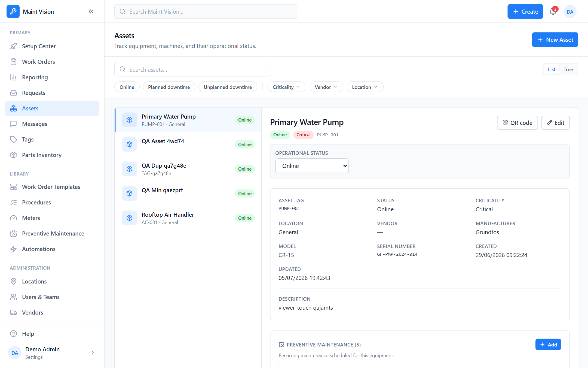Open notifications bell icon

pyautogui.click(x=553, y=11)
